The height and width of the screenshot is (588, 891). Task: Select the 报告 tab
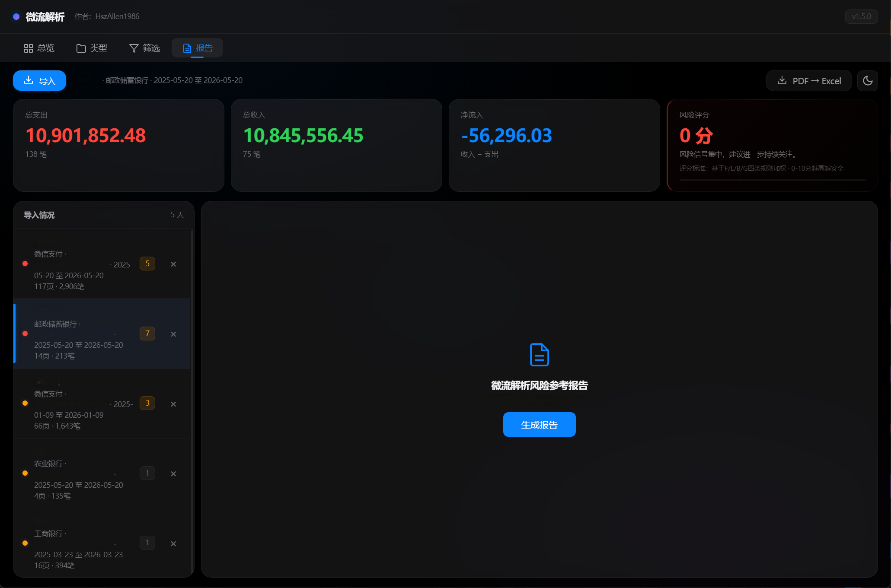tap(198, 48)
